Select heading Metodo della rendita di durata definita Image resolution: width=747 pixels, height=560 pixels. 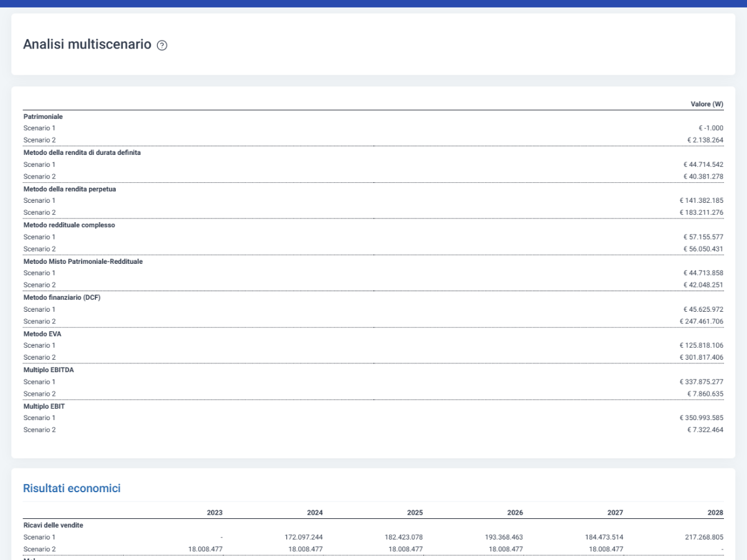point(82,152)
